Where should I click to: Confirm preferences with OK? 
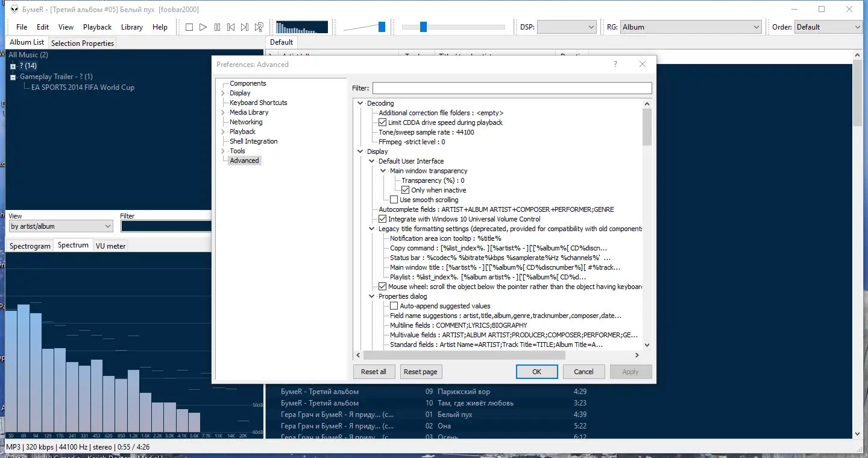[x=537, y=372]
